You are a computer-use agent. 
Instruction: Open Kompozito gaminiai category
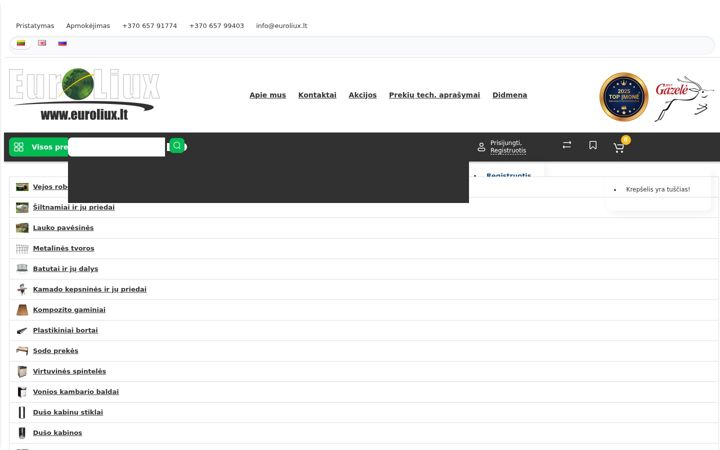(69, 310)
